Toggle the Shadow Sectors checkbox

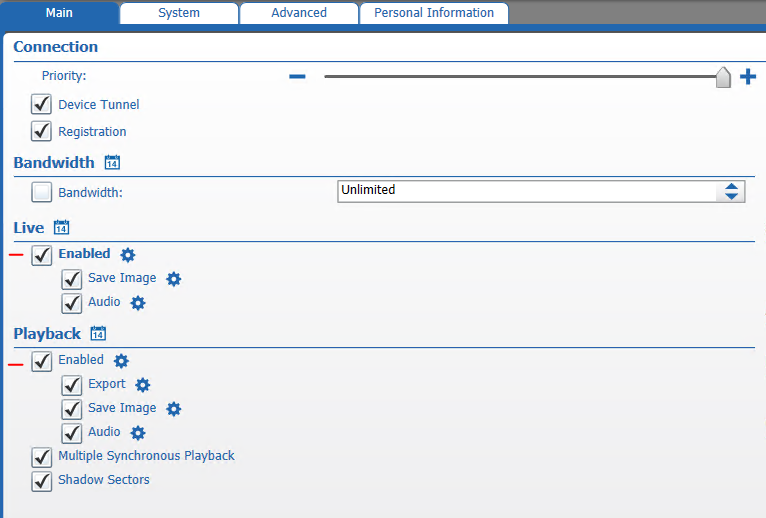[42, 481]
